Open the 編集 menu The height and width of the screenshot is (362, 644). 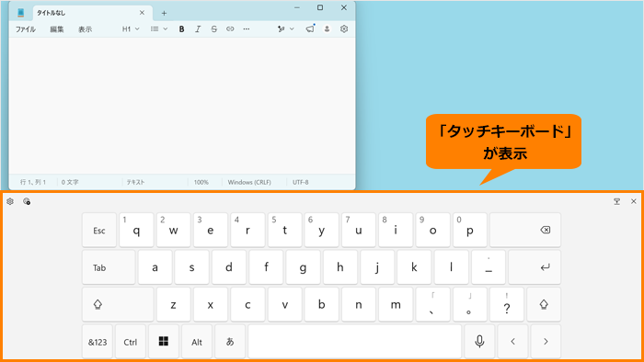[57, 29]
